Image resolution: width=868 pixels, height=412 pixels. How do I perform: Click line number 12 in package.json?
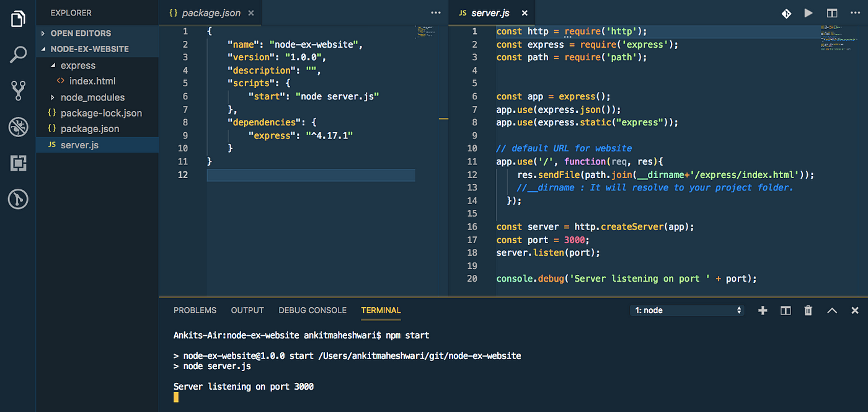tap(182, 175)
